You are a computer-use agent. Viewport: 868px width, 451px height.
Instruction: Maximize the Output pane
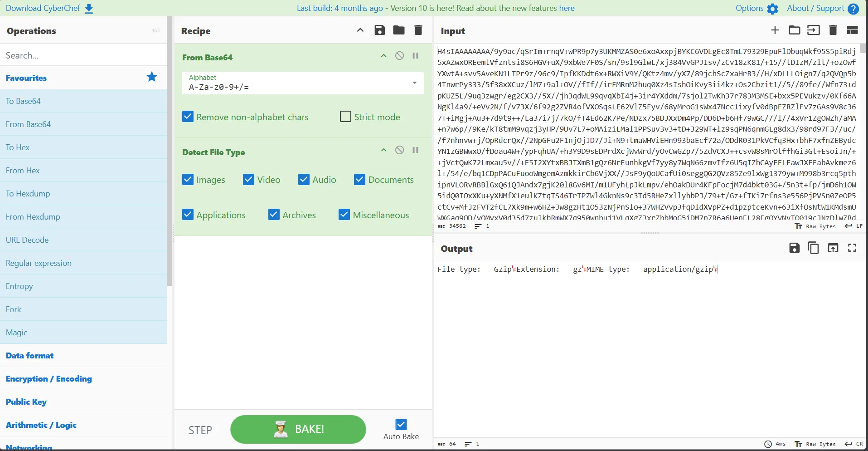tap(852, 248)
